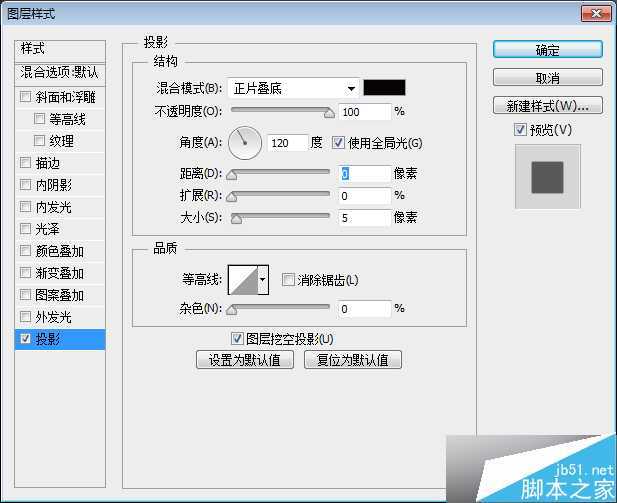The height and width of the screenshot is (503, 617).
Task: Toggle the 预览(V) preview checkbox
Action: [520, 129]
